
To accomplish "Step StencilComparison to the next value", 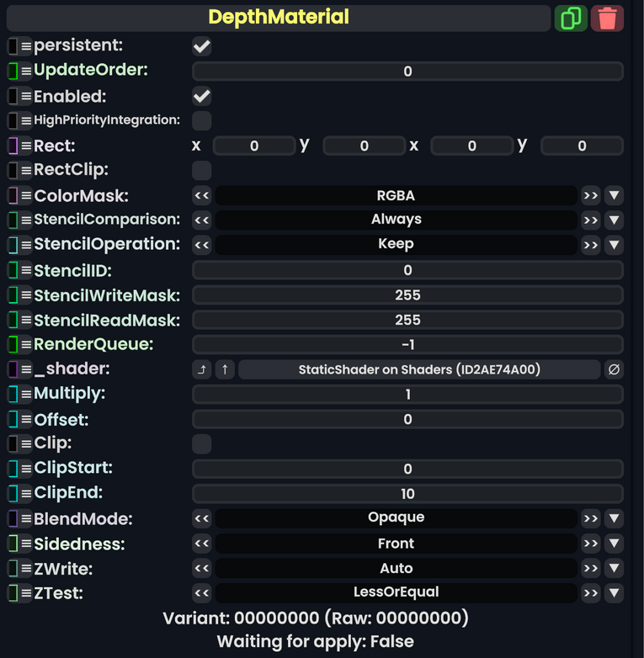I will [590, 220].
